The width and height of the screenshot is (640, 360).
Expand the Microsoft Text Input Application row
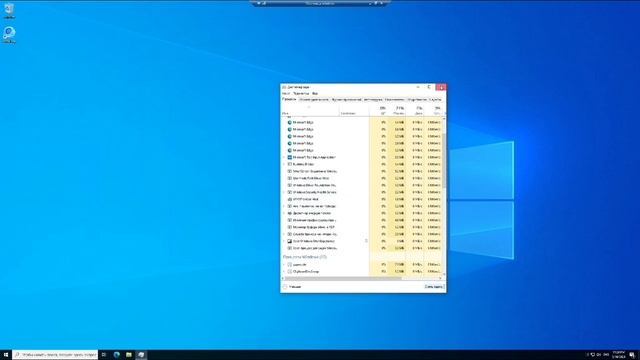coord(284,157)
